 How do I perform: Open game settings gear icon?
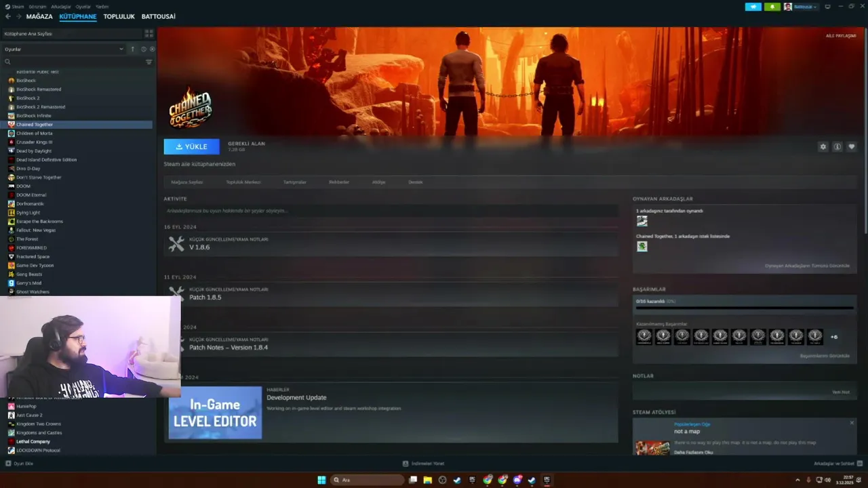(x=823, y=146)
